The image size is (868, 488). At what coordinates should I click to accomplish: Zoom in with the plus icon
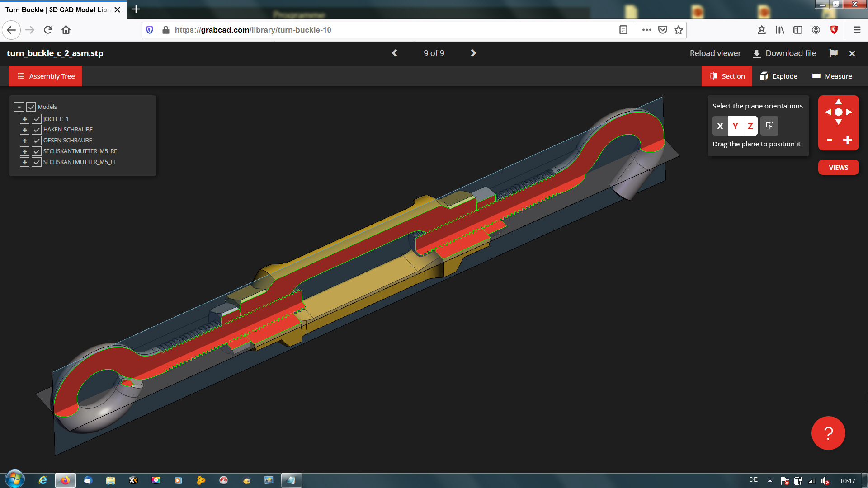(848, 140)
